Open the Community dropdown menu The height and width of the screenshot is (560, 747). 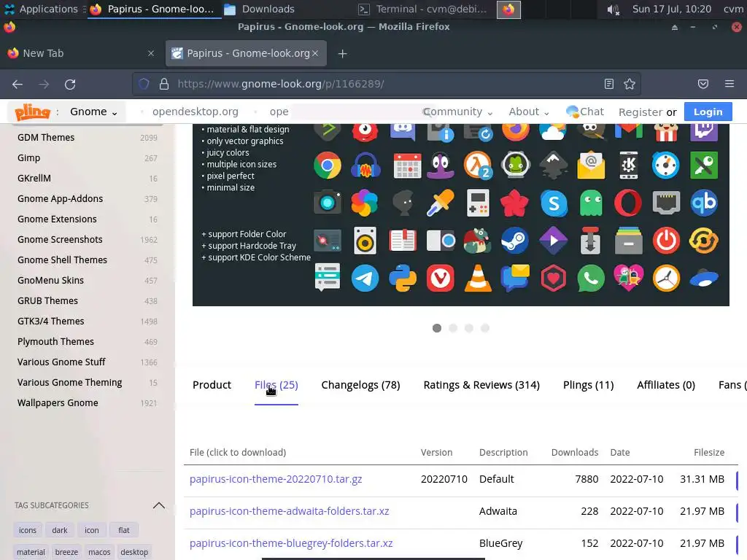pyautogui.click(x=458, y=112)
